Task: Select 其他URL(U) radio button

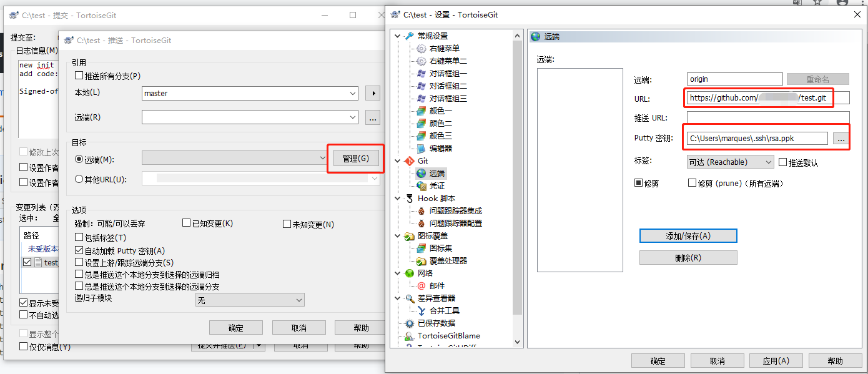Action: [x=79, y=179]
